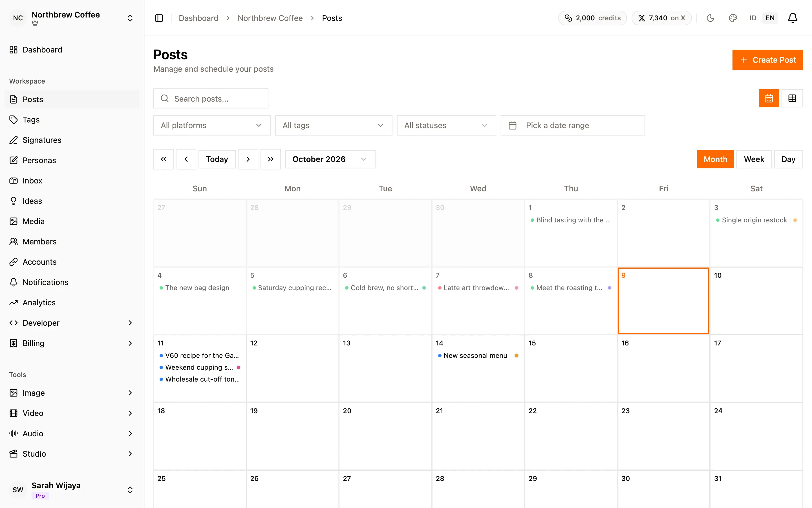The width and height of the screenshot is (812, 508).
Task: Open Pick a date range picker
Action: (572, 125)
